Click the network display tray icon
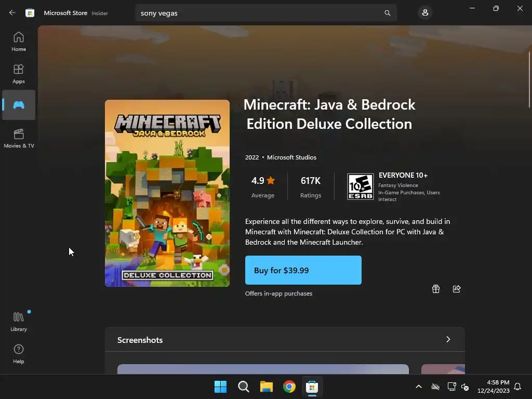Viewport: 532px width, 399px height. [451, 387]
